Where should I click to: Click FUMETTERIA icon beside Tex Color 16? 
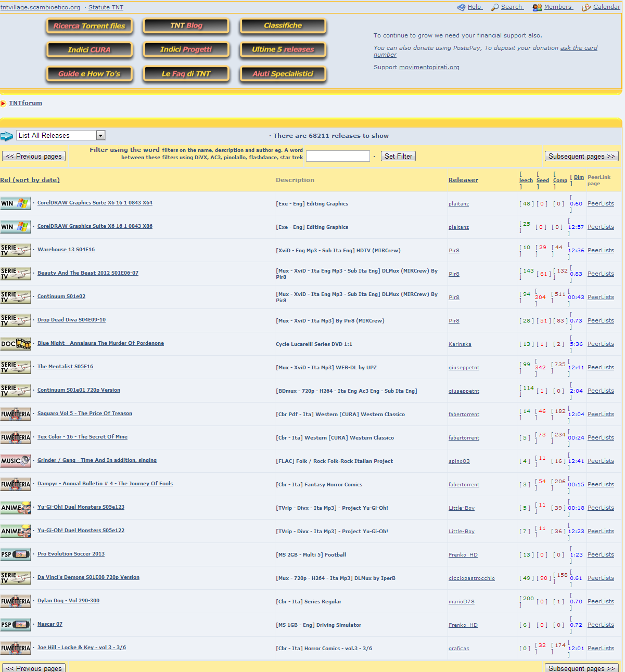[x=16, y=437]
